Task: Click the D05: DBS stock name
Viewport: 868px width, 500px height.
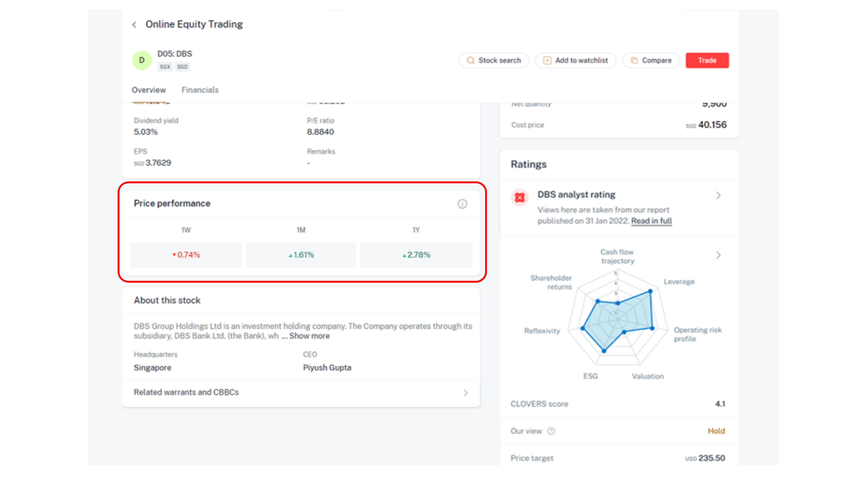Action: pos(174,54)
